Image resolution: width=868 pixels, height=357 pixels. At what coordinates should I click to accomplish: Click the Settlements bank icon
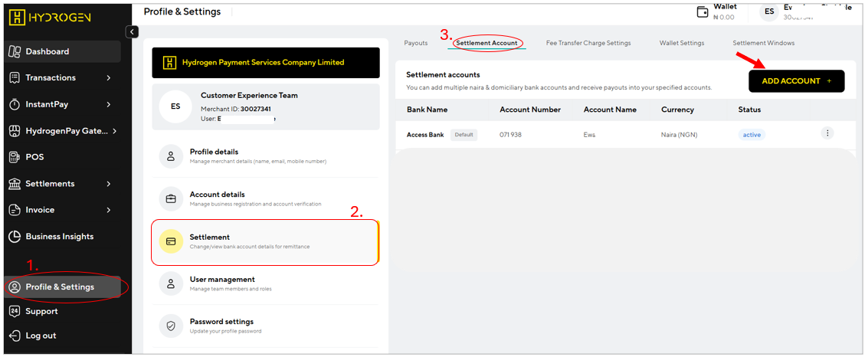(15, 183)
